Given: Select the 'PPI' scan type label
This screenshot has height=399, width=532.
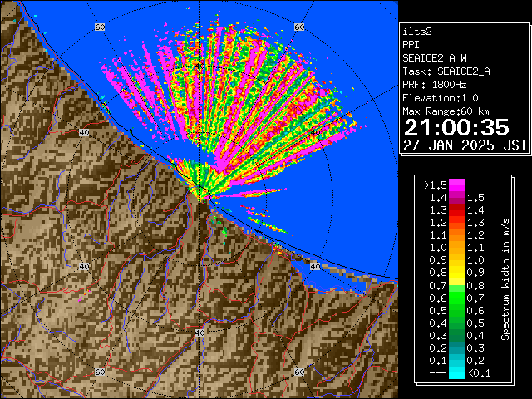Looking at the screenshot, I should [x=411, y=45].
